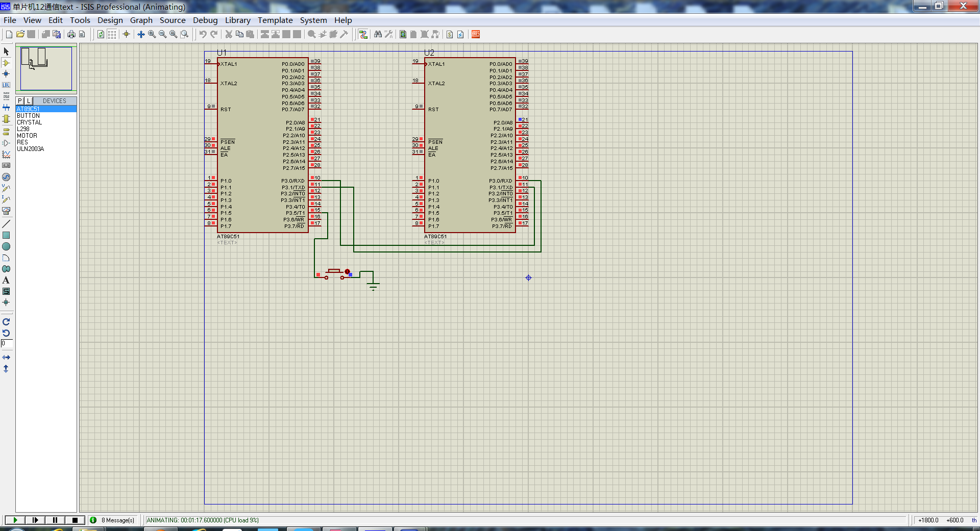980x531 pixels.
Task: Click the Zoom Out magnifier icon
Action: pyautogui.click(x=163, y=34)
